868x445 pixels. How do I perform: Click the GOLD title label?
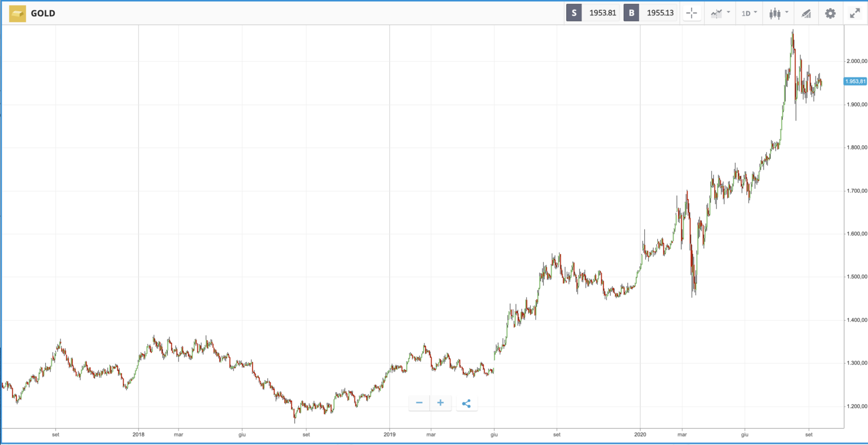[x=44, y=13]
